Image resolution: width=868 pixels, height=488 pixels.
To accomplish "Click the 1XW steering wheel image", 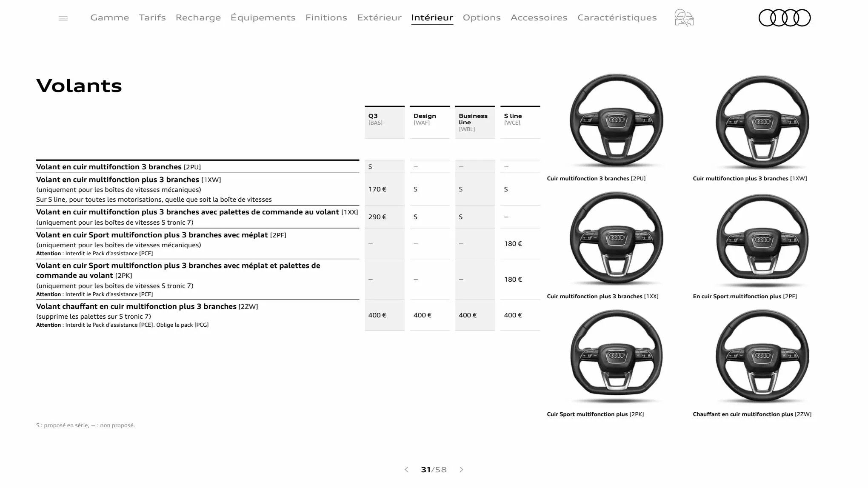I will pos(762,123).
